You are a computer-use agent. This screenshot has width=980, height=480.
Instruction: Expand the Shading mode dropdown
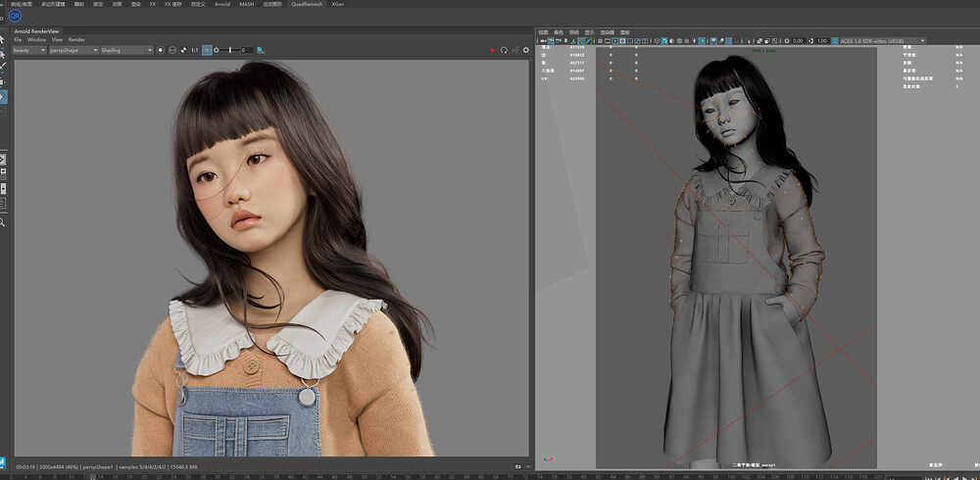[126, 50]
